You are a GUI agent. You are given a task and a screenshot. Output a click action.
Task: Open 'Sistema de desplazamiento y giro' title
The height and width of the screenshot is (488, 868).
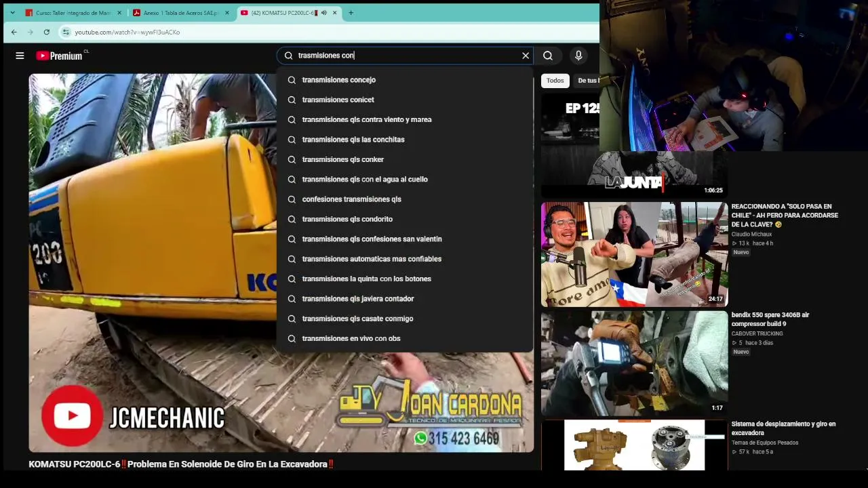(x=783, y=428)
